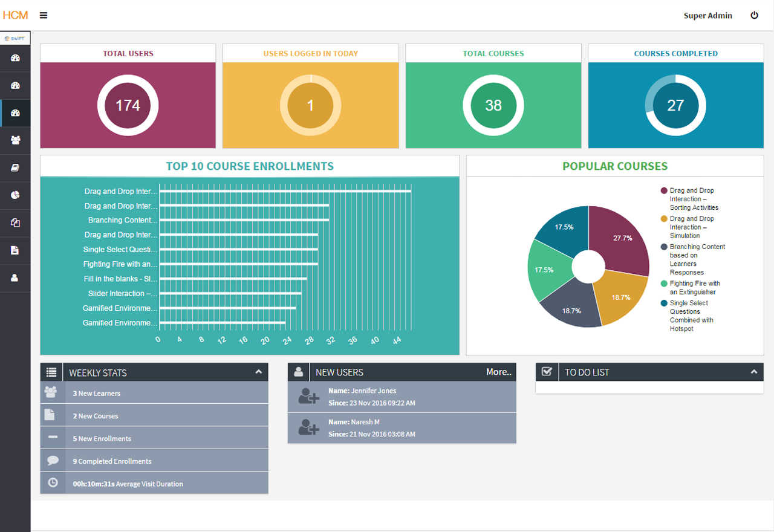Open Jennifer Jones new user entry

click(x=402, y=397)
